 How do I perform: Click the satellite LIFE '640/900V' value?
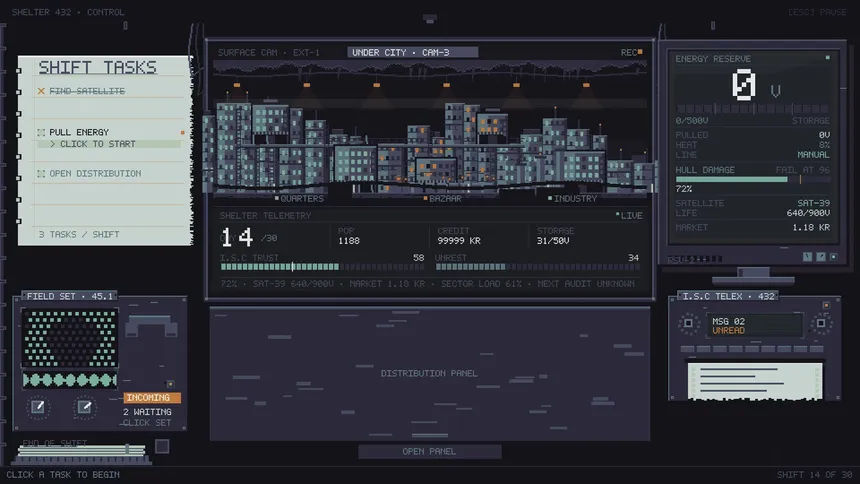click(808, 213)
